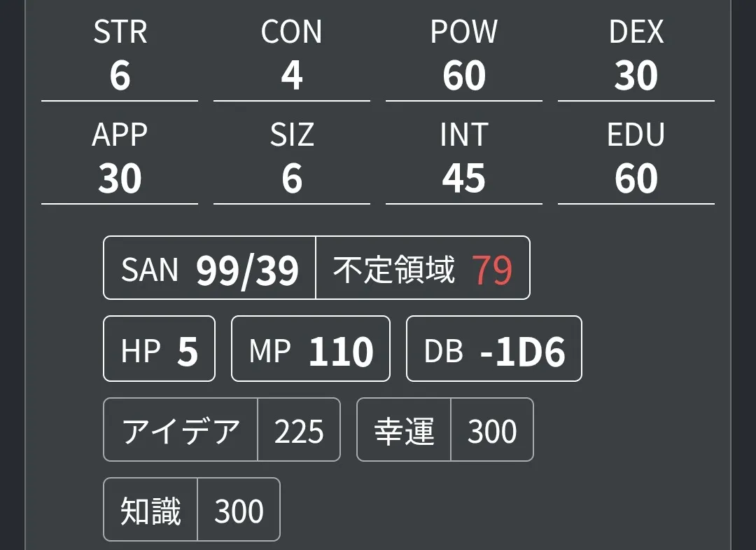
Task: Click the POW stat value 60
Action: coord(464,76)
